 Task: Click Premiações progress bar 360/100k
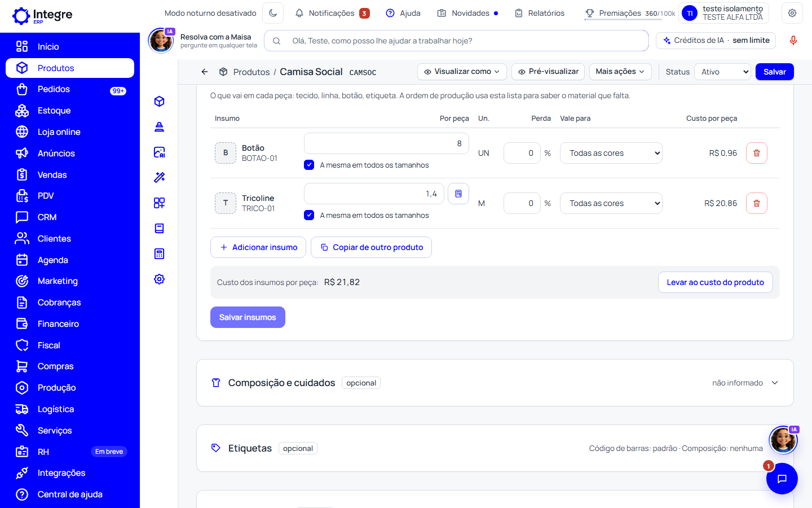pos(629,13)
